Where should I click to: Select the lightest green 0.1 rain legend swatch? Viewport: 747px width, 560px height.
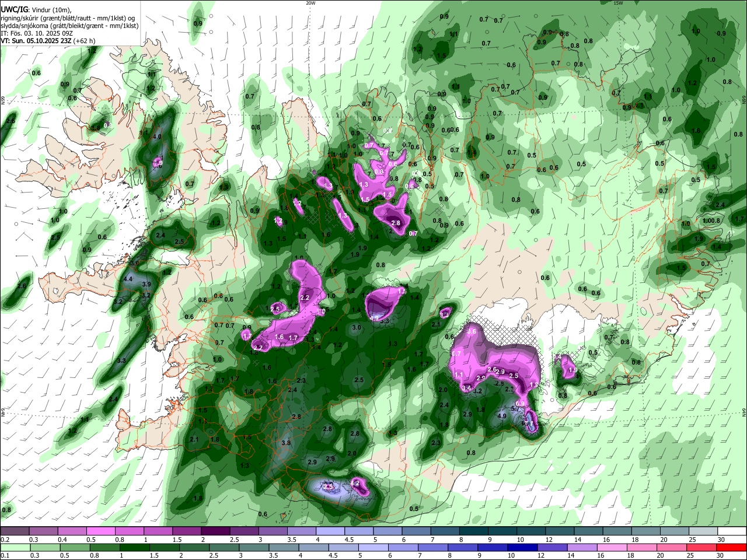coord(15,547)
